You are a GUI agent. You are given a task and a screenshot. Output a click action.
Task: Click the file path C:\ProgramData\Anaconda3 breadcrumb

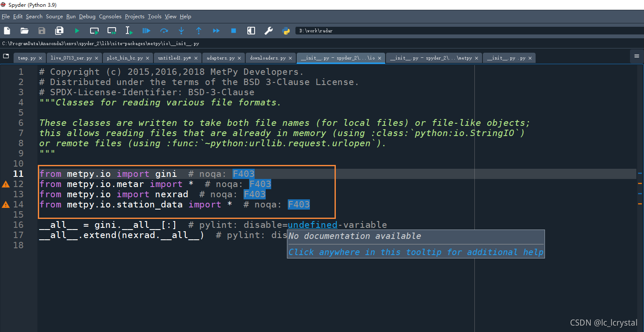click(x=101, y=43)
